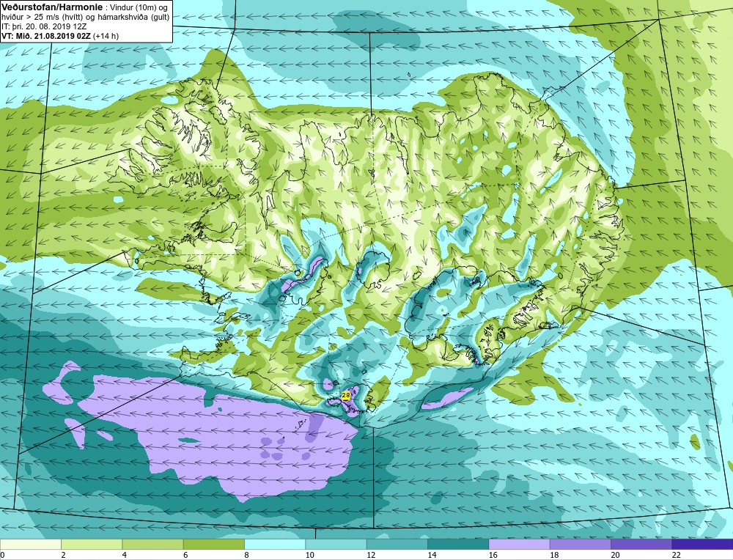The width and height of the screenshot is (733, 560).
Task: Select the pale yellow 0–2 m/s legend swatch
Action: tap(31, 544)
